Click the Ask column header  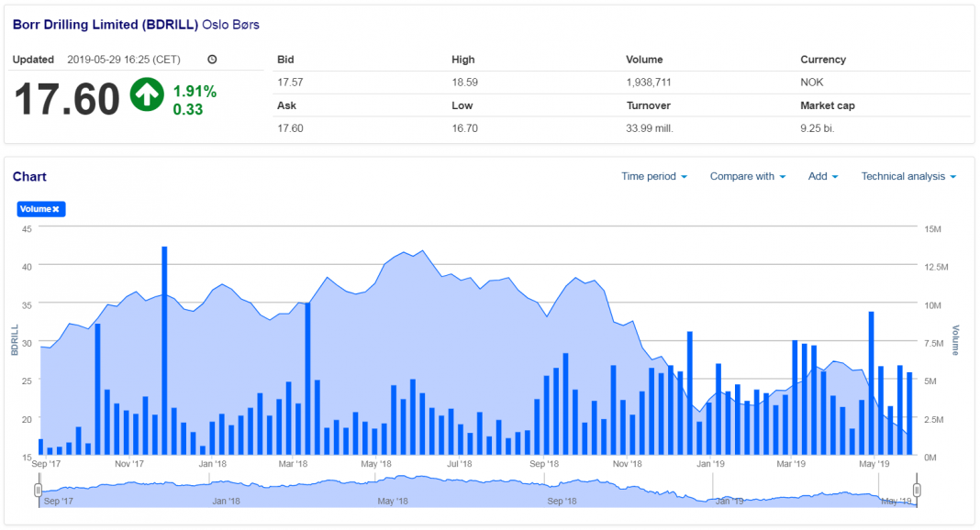click(x=287, y=105)
